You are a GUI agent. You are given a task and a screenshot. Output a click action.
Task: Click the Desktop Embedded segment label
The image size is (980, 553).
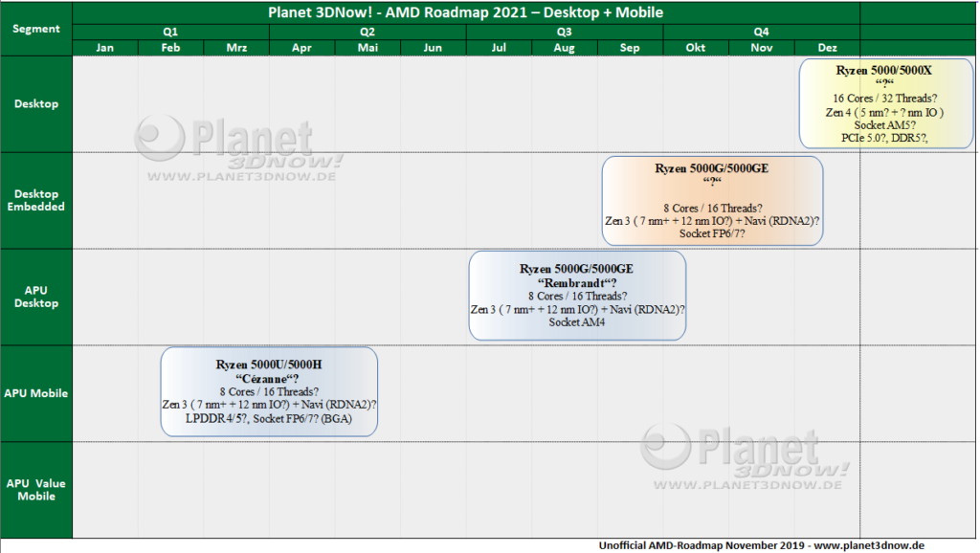click(36, 200)
